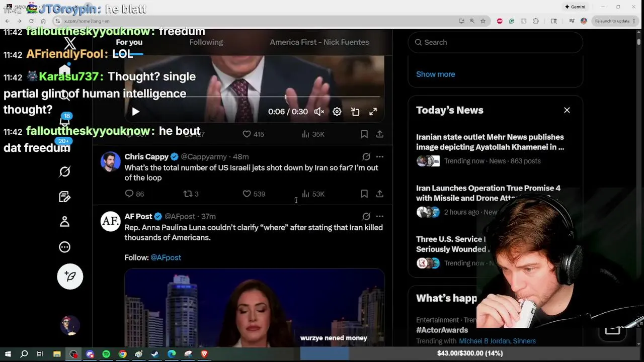Open Chris Cappy's profile avatar
Image resolution: width=644 pixels, height=362 pixels.
[x=110, y=162]
